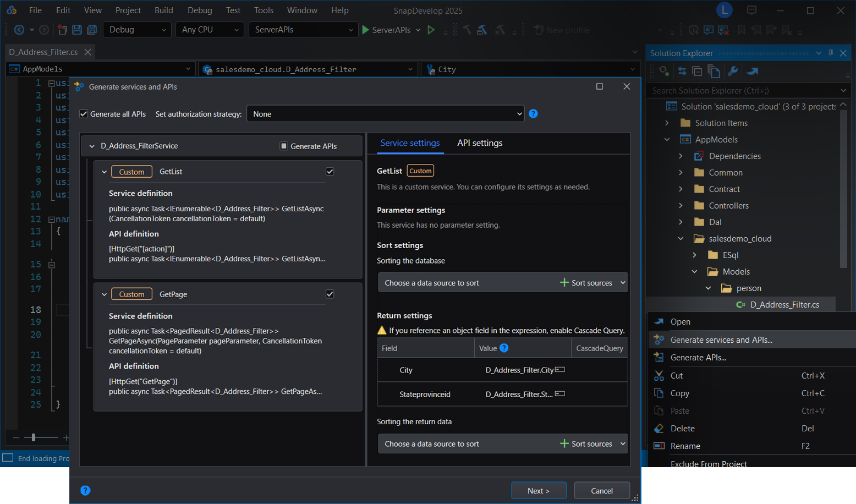Uncheck the Generate all APIs checkbox
Image resolution: width=856 pixels, height=504 pixels.
pos(84,114)
